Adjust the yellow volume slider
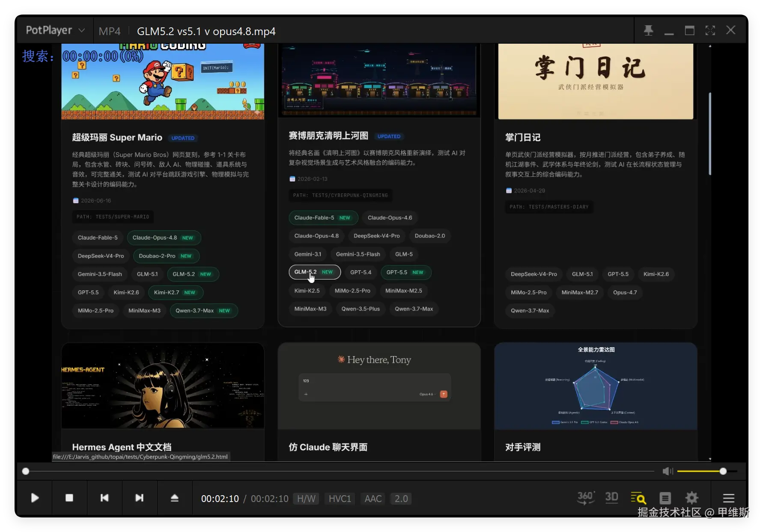This screenshot has height=532, width=763. coord(706,471)
